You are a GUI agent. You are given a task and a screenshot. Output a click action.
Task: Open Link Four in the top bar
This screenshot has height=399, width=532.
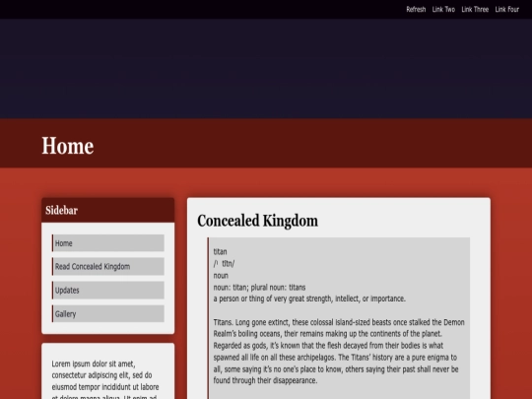[507, 10]
